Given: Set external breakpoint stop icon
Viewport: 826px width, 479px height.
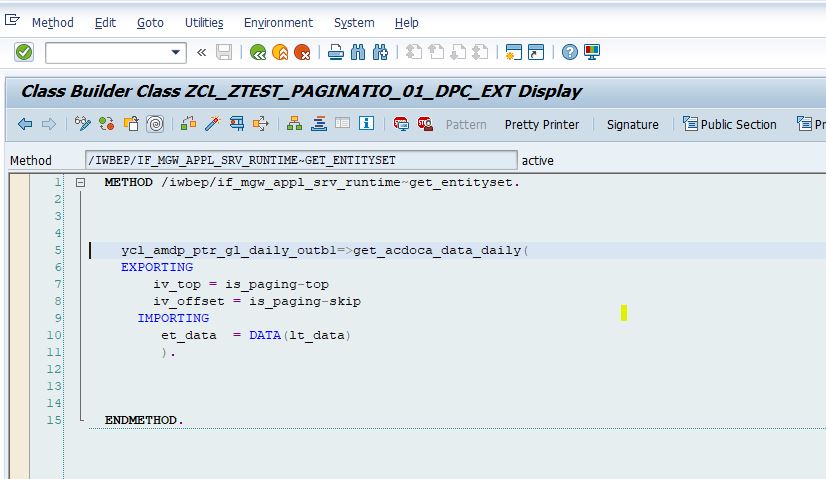Looking at the screenshot, I should [x=425, y=124].
